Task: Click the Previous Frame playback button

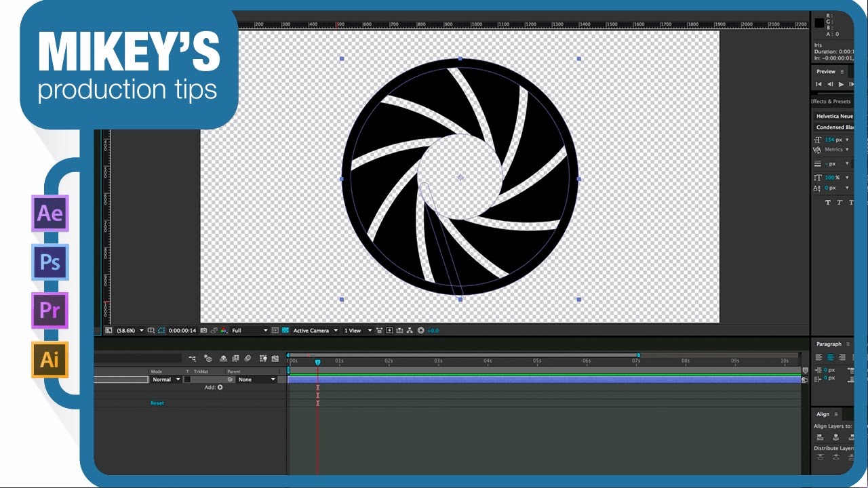Action: tap(830, 84)
